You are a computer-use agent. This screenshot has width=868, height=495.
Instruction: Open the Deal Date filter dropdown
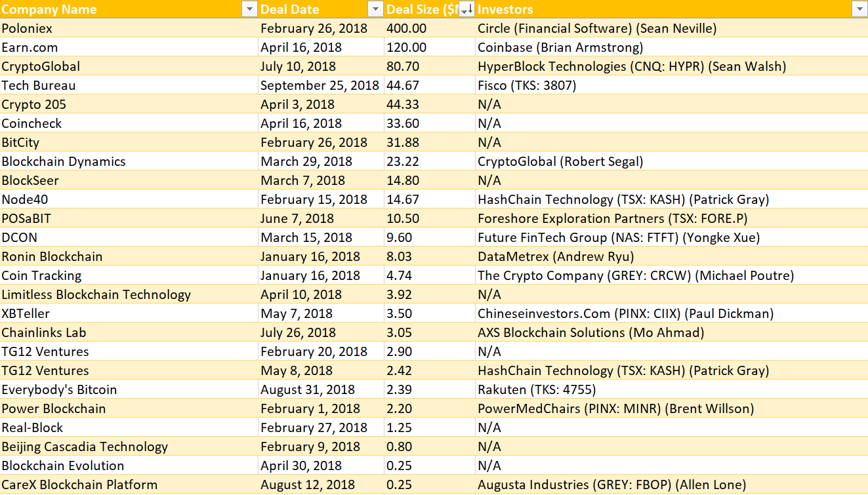coord(375,9)
